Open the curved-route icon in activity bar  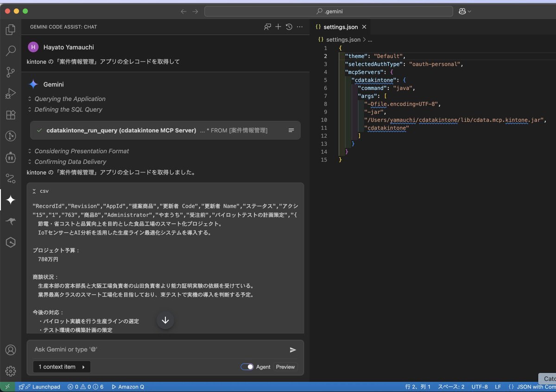[10, 179]
